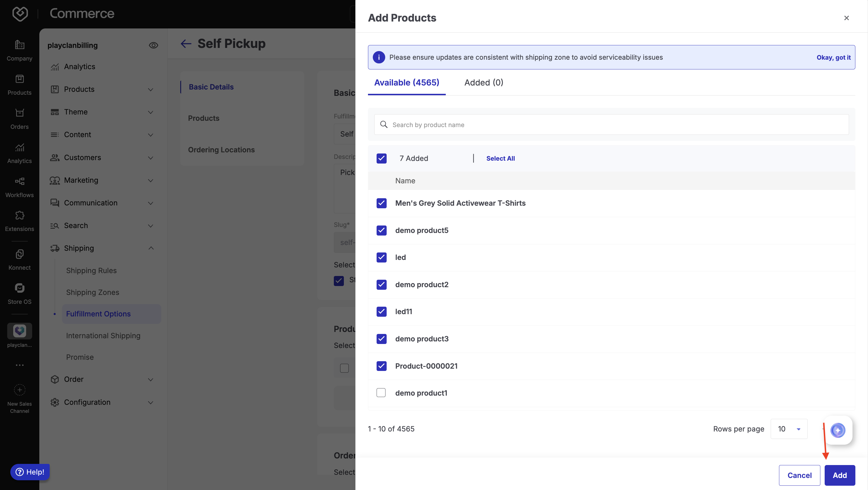868x490 pixels.
Task: Uncheck the led11 product checkbox
Action: pyautogui.click(x=381, y=312)
